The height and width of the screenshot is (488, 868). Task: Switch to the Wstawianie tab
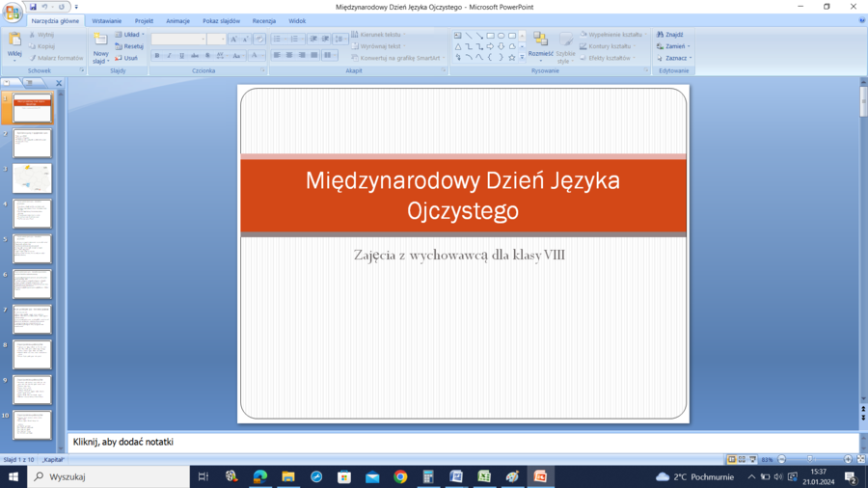point(107,21)
